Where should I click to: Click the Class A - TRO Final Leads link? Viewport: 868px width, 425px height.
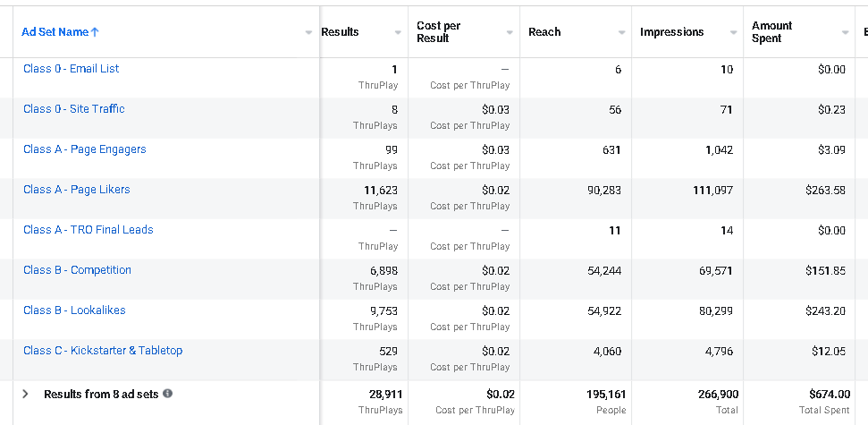pyautogui.click(x=88, y=230)
